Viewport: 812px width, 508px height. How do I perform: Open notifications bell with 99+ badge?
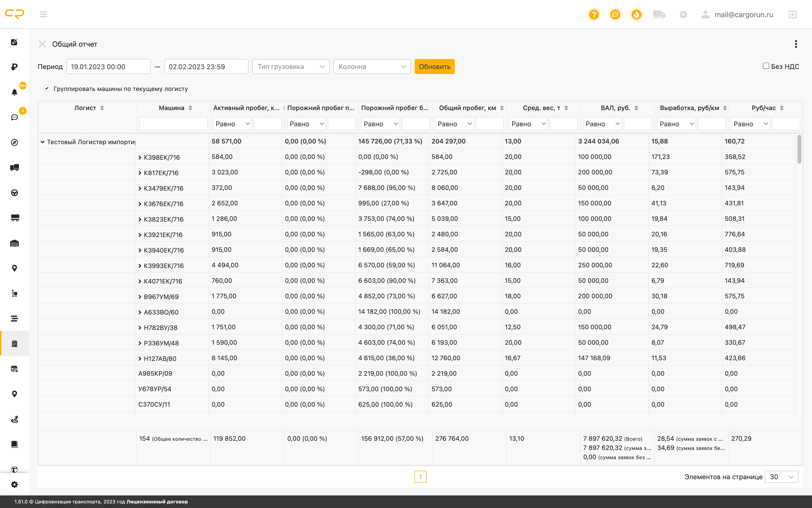[14, 92]
